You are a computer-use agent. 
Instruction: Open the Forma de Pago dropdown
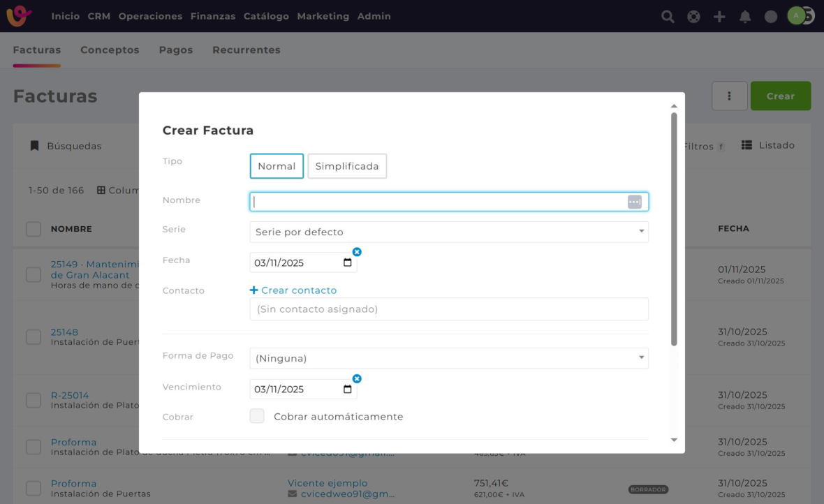[448, 358]
